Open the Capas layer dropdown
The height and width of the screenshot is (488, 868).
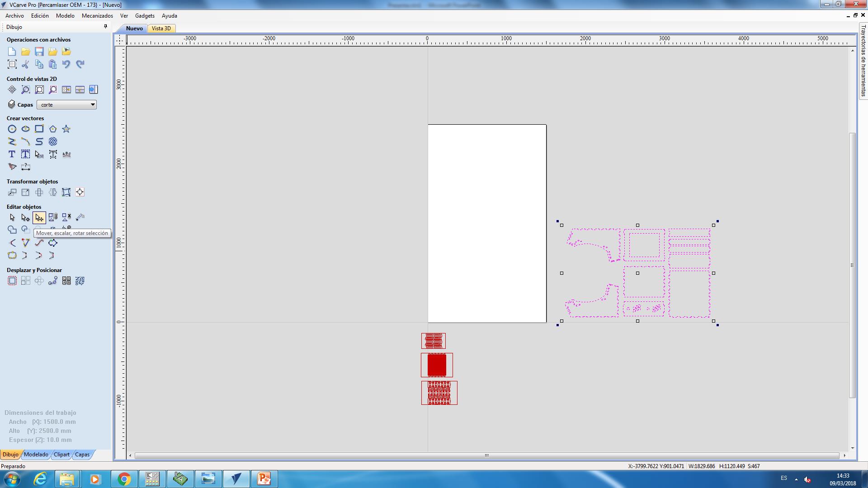click(66, 105)
